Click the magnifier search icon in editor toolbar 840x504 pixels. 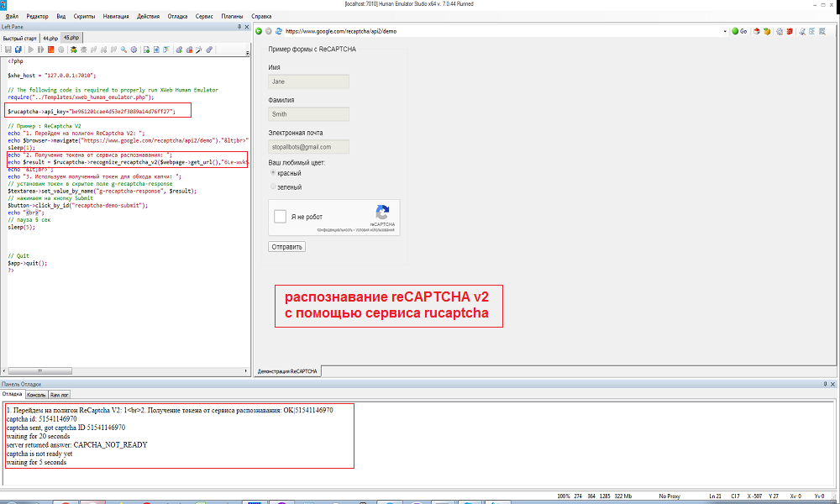click(x=123, y=50)
